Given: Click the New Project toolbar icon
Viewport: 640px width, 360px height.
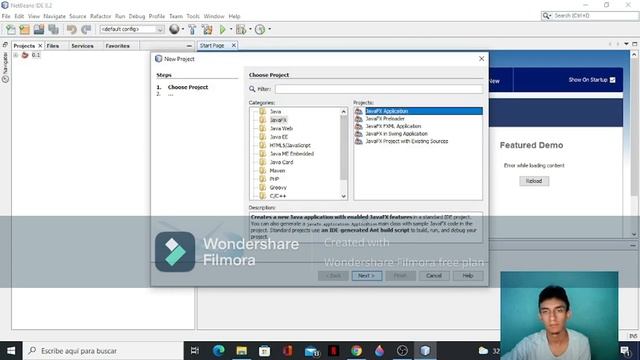Looking at the screenshot, I should pyautogui.click(x=24, y=29).
